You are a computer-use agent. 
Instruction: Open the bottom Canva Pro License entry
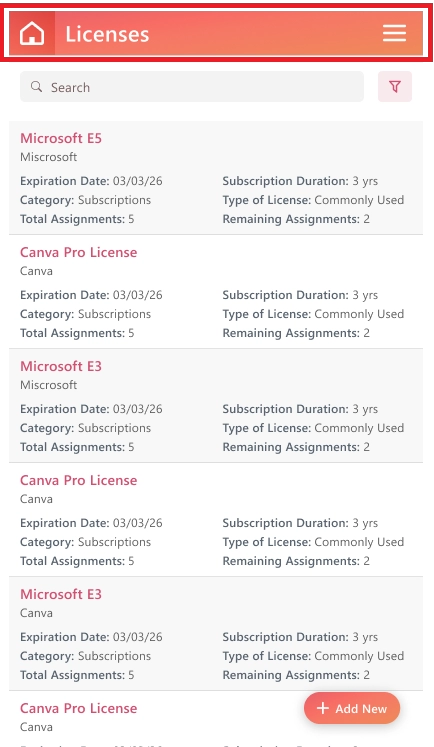(79, 708)
